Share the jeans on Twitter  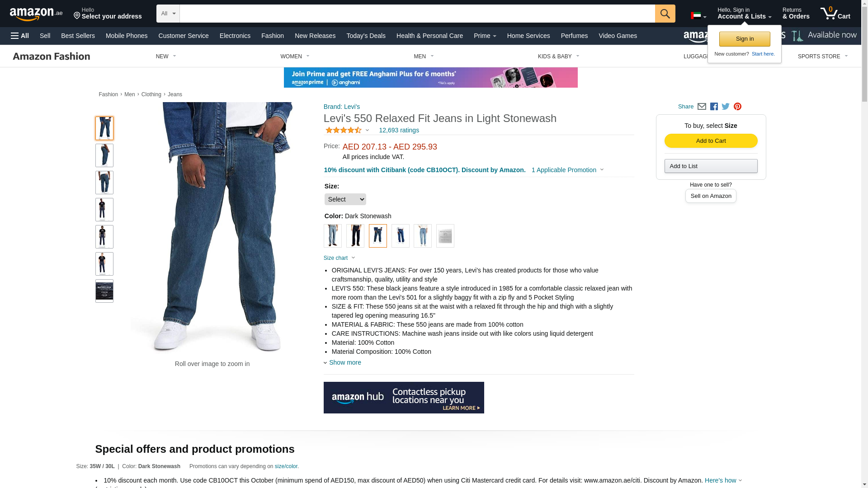726,107
